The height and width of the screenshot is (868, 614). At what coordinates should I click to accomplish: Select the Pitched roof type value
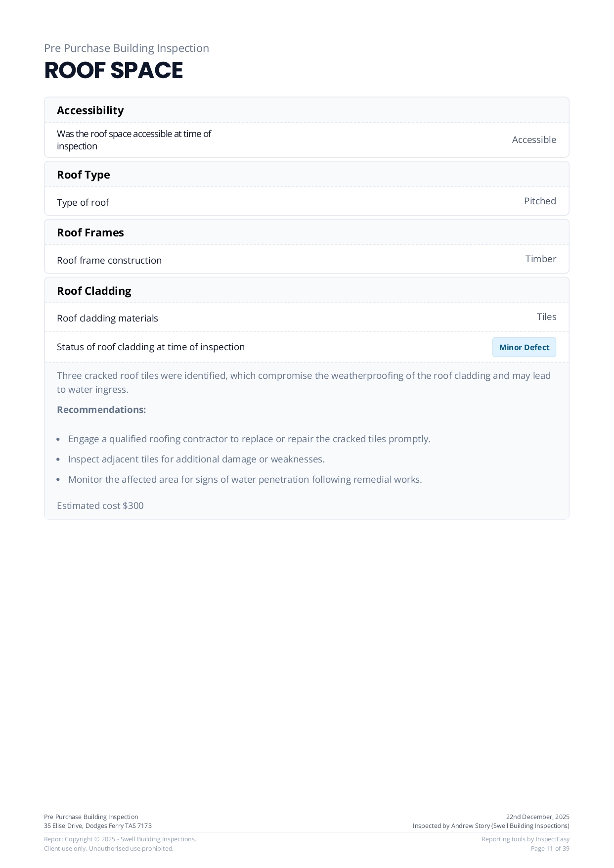point(540,201)
